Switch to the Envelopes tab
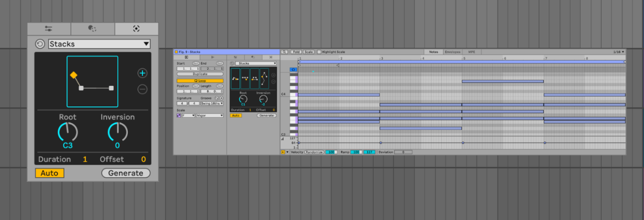The width and height of the screenshot is (644, 220). tap(453, 52)
